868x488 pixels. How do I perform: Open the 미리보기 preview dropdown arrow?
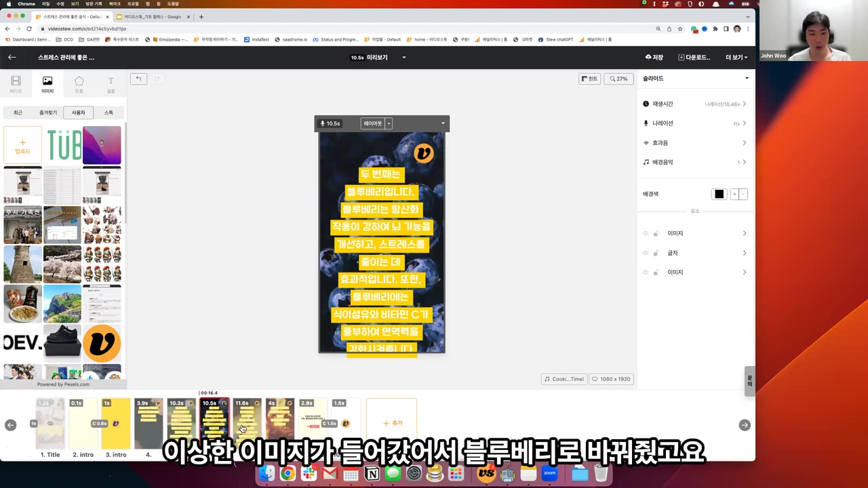pyautogui.click(x=404, y=58)
